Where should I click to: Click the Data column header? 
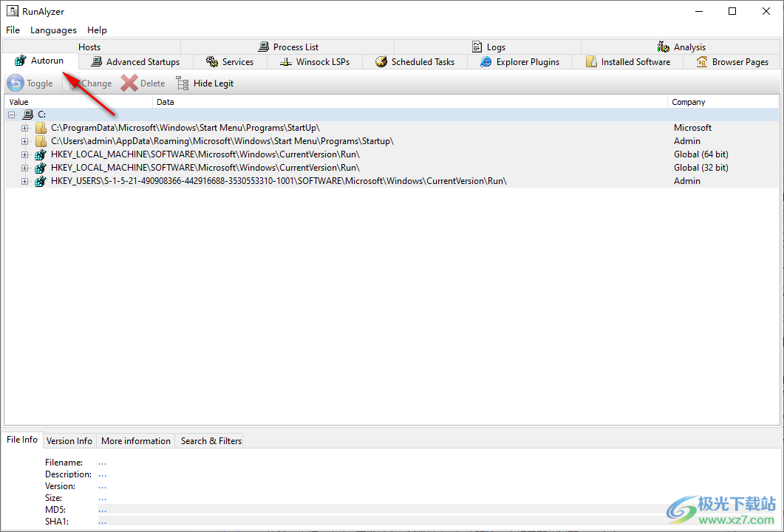(x=166, y=102)
